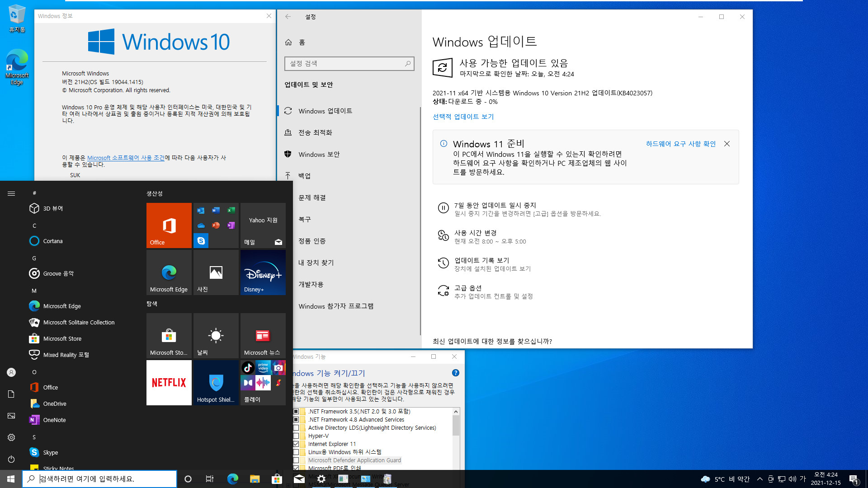Click Windows Features list scrollbar up arrow
The height and width of the screenshot is (488, 868).
[456, 412]
